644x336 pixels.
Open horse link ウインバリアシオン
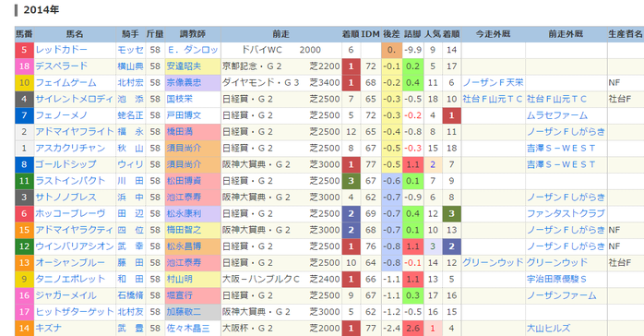coord(75,246)
